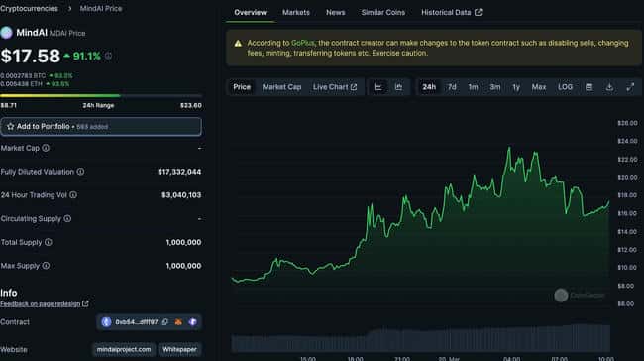644x361 pixels.
Task: Open the Markets tab
Action: coord(296,12)
